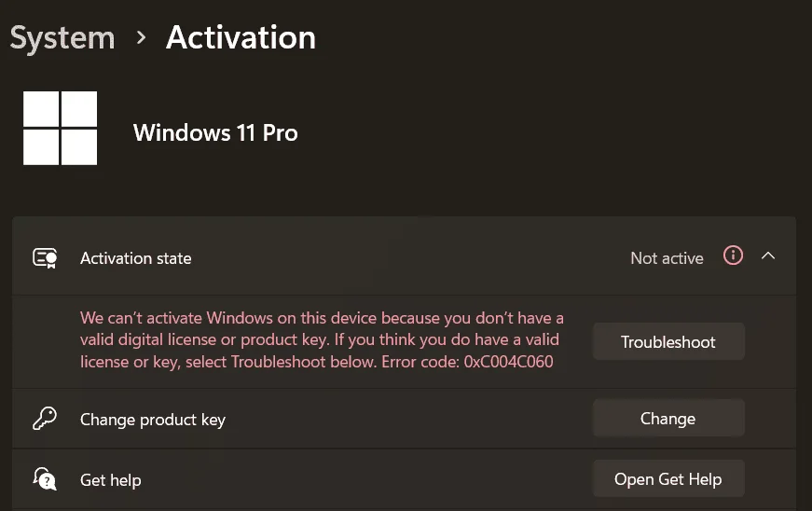Click the breadcrumb chevron separator arrow
This screenshot has width=812, height=511.
(141, 37)
